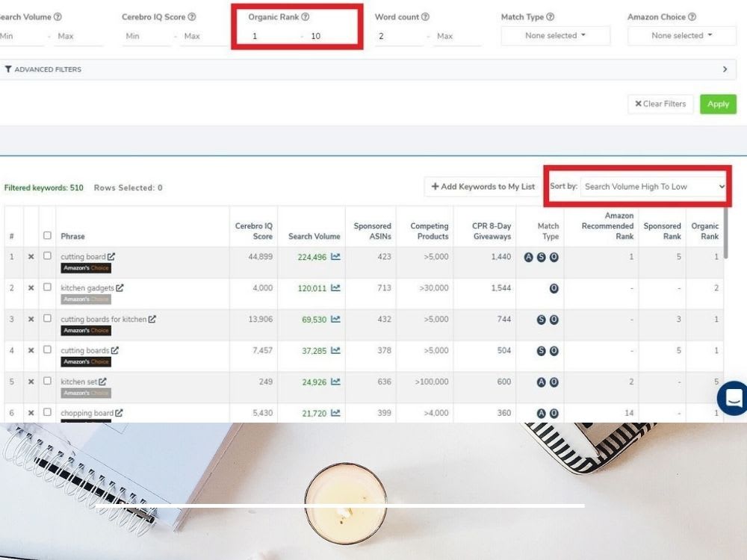Click Word count help question icon
This screenshot has height=560, width=747.
[426, 16]
